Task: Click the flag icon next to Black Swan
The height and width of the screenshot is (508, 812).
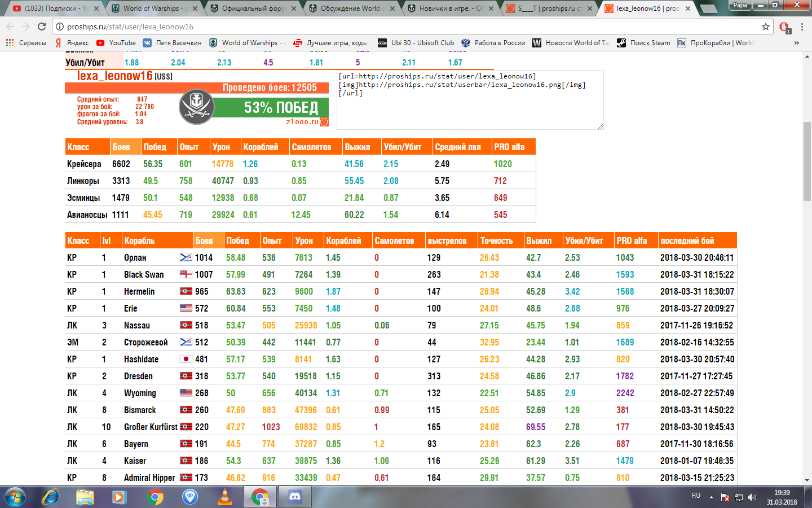Action: 186,274
